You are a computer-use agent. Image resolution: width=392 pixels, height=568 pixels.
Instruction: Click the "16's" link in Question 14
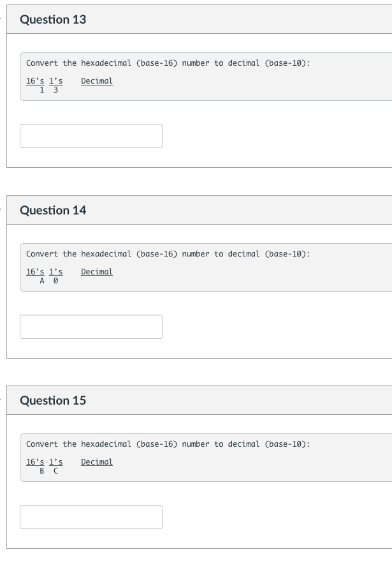click(34, 272)
